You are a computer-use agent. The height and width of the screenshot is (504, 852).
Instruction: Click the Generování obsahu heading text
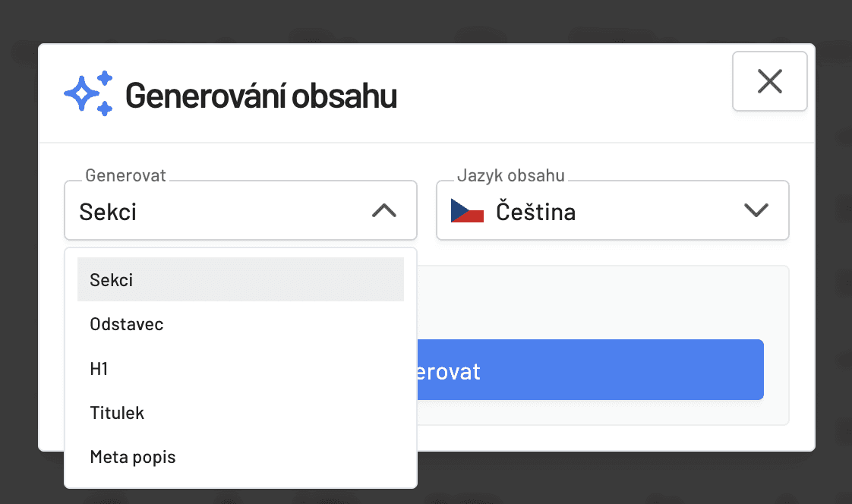261,96
